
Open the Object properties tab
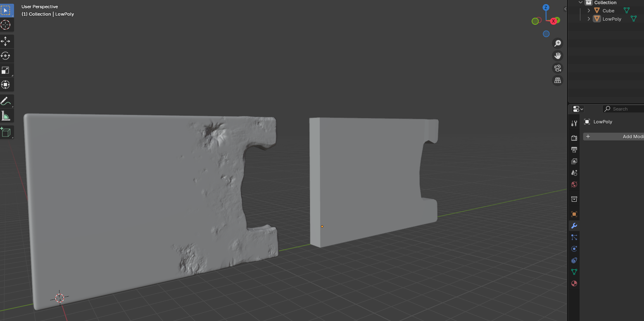click(574, 214)
